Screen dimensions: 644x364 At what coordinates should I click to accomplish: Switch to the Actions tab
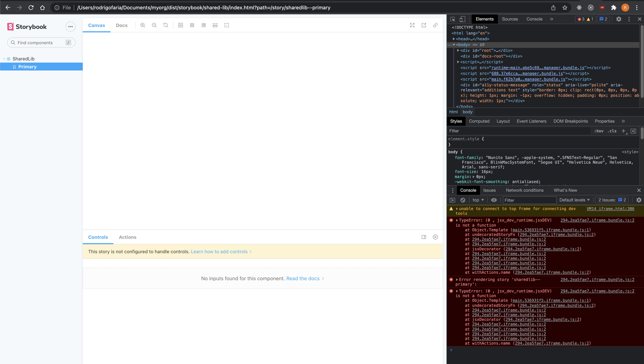tap(128, 237)
